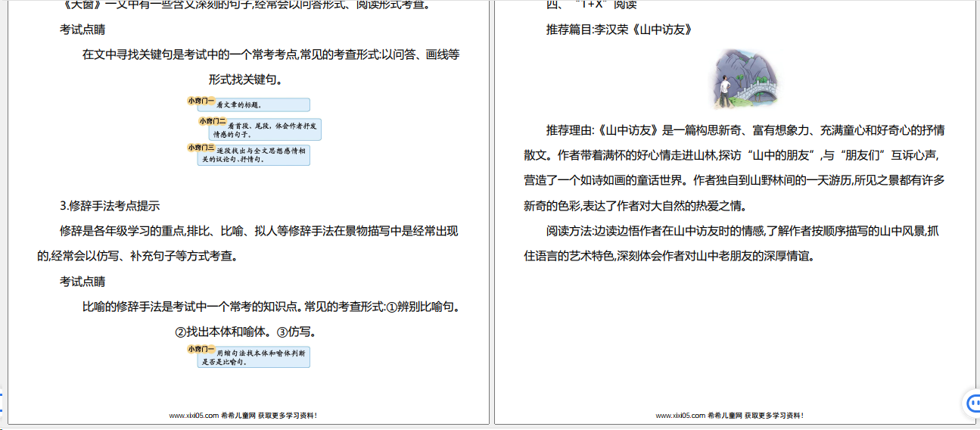
Task: Click the line ②找出本体和喻体。③仿写。
Action: [x=245, y=332]
